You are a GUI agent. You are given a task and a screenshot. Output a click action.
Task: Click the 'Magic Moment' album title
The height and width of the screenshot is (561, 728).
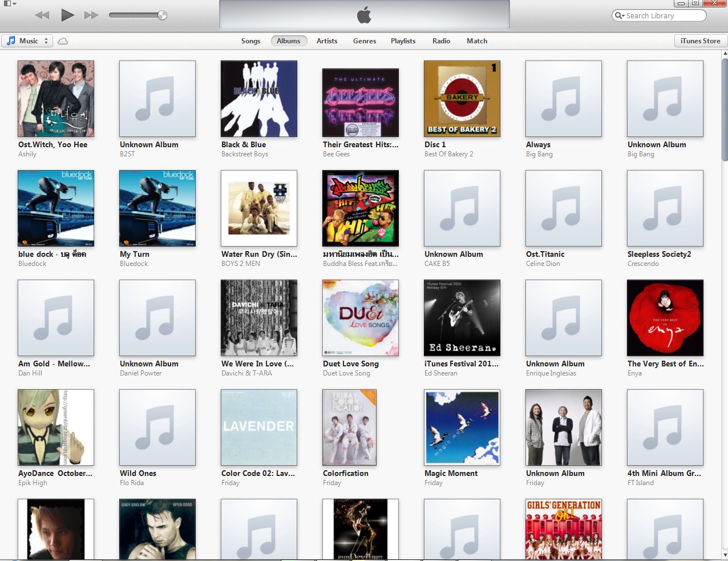451,474
